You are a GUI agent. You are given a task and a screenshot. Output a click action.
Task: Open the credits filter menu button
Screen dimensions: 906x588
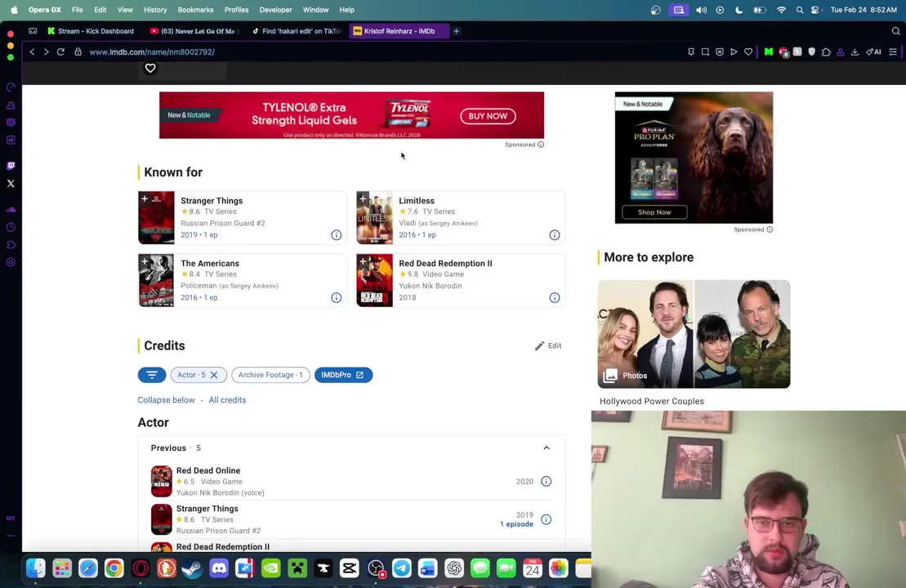(152, 375)
